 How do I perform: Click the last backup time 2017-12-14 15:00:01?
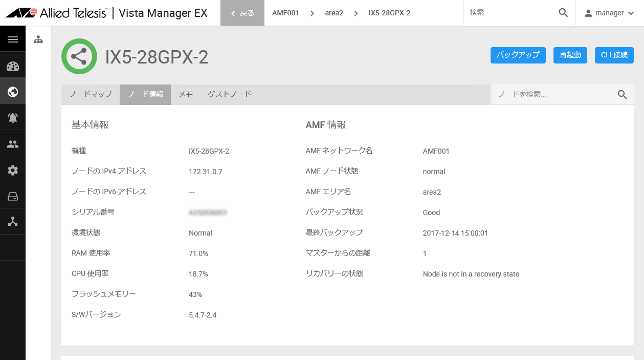point(455,233)
